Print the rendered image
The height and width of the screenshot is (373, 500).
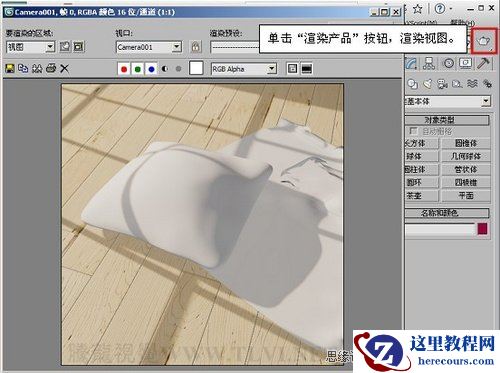[51, 69]
